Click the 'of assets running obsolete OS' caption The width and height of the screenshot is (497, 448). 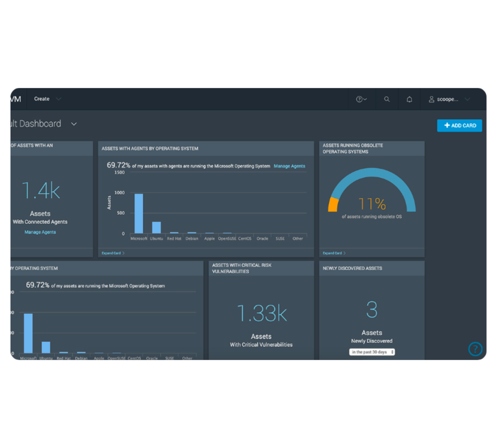pyautogui.click(x=372, y=217)
